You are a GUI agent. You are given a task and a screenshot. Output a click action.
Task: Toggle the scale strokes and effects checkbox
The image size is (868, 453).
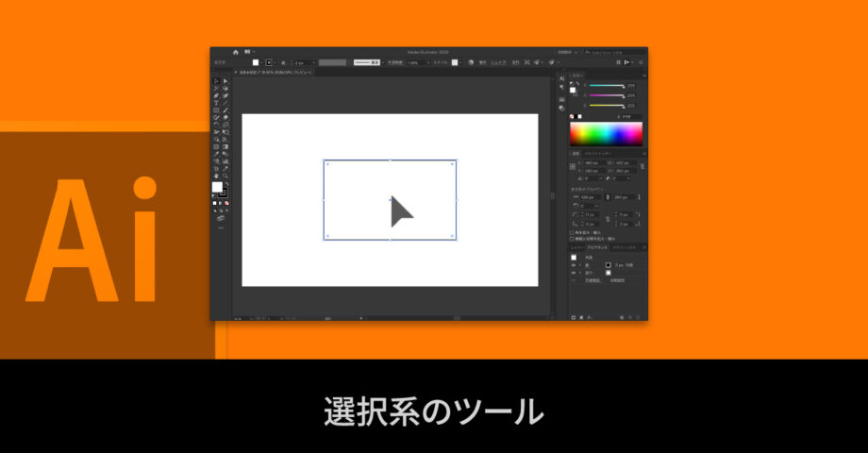point(572,239)
